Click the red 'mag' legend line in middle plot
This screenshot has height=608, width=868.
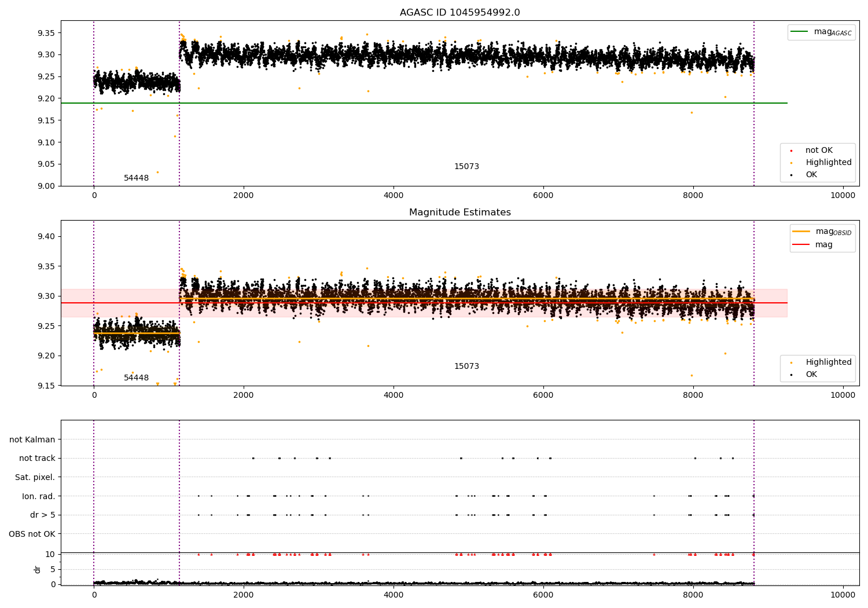click(x=801, y=244)
